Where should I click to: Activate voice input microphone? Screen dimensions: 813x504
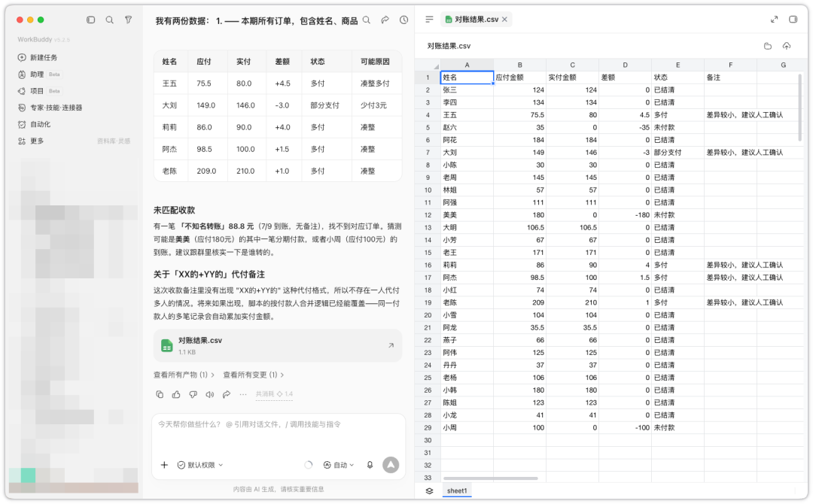tap(370, 465)
